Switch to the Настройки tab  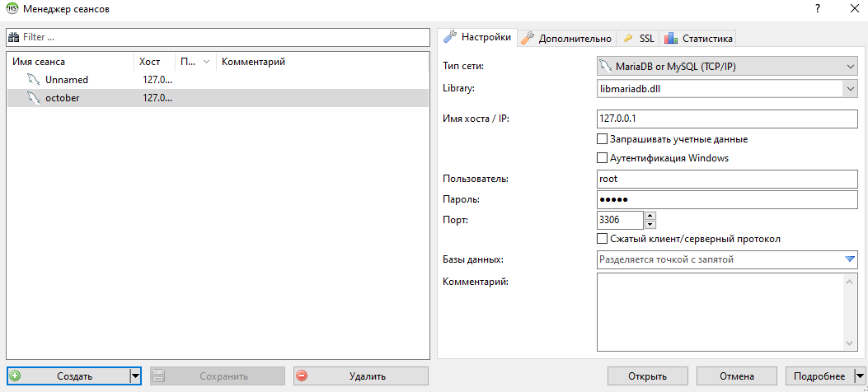point(478,37)
